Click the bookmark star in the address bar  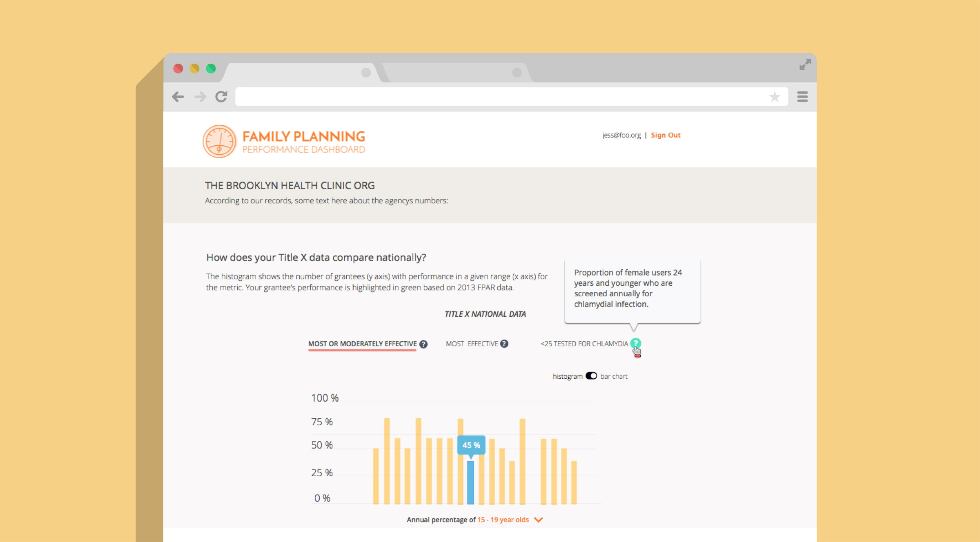[x=774, y=97]
